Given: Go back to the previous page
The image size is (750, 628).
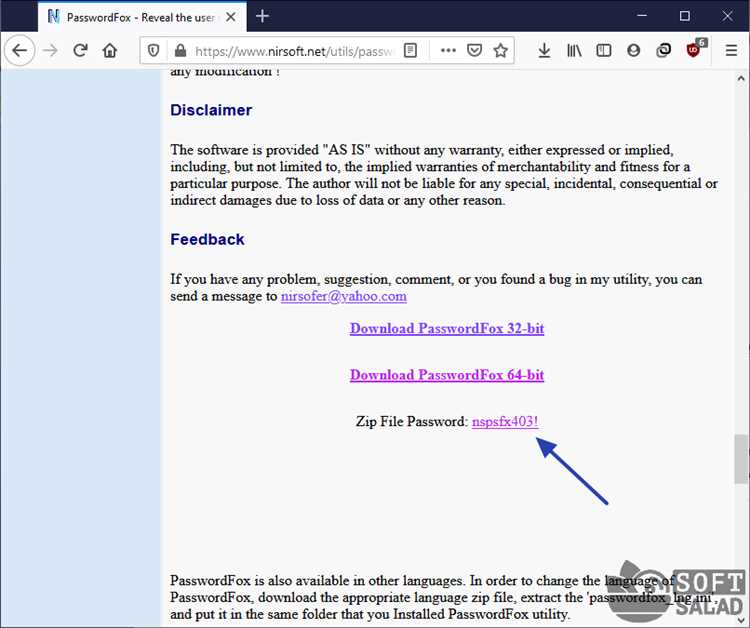Looking at the screenshot, I should coord(20,50).
